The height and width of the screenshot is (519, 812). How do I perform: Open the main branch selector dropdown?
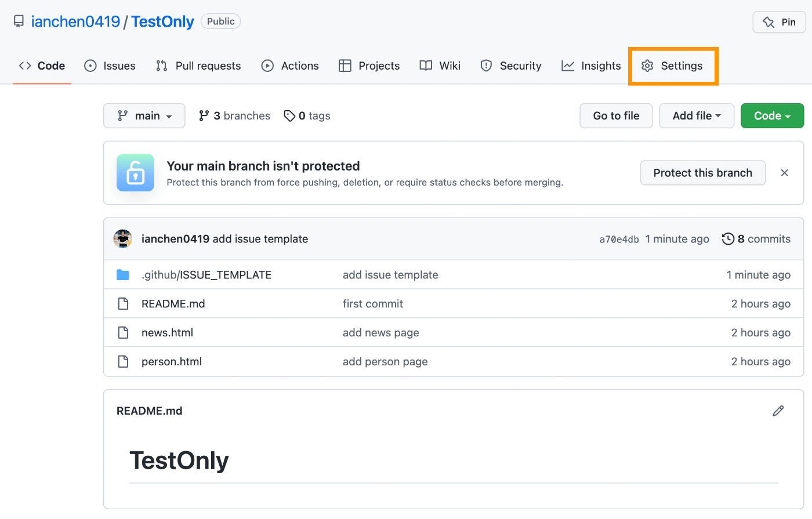click(144, 116)
